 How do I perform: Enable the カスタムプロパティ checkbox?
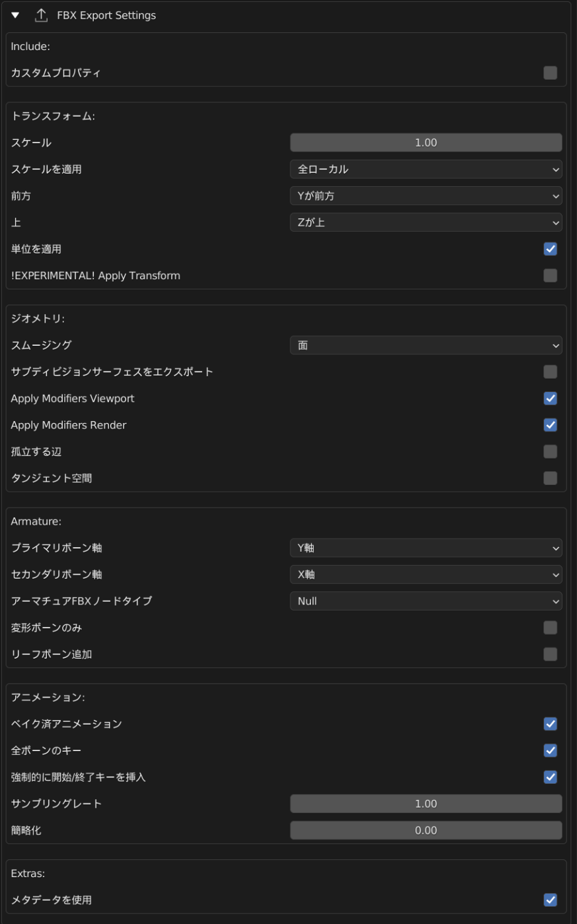(x=550, y=73)
